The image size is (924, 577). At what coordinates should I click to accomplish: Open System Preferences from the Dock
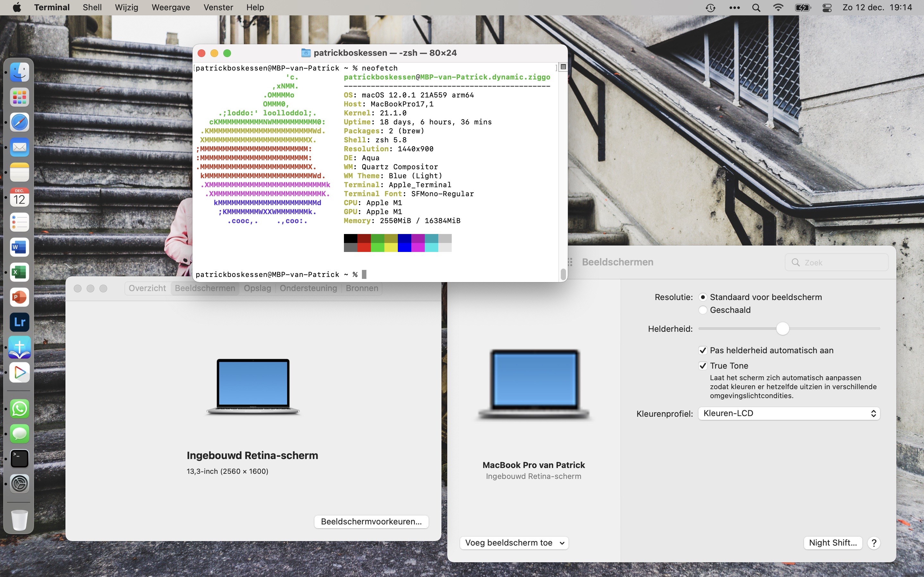tap(19, 483)
